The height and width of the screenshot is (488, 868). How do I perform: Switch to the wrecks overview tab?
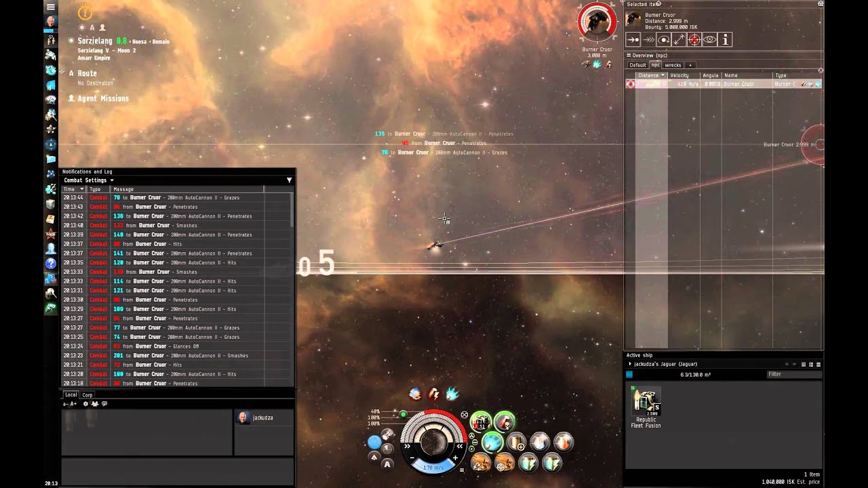tap(673, 65)
